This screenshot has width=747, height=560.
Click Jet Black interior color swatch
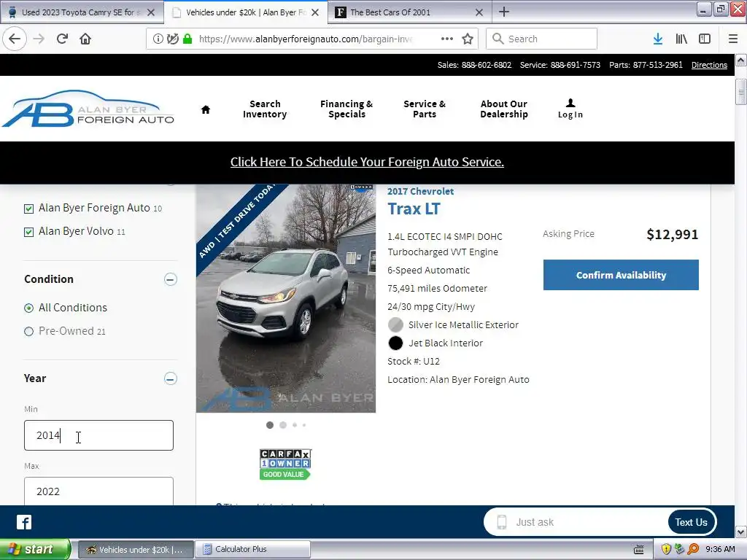pyautogui.click(x=395, y=343)
